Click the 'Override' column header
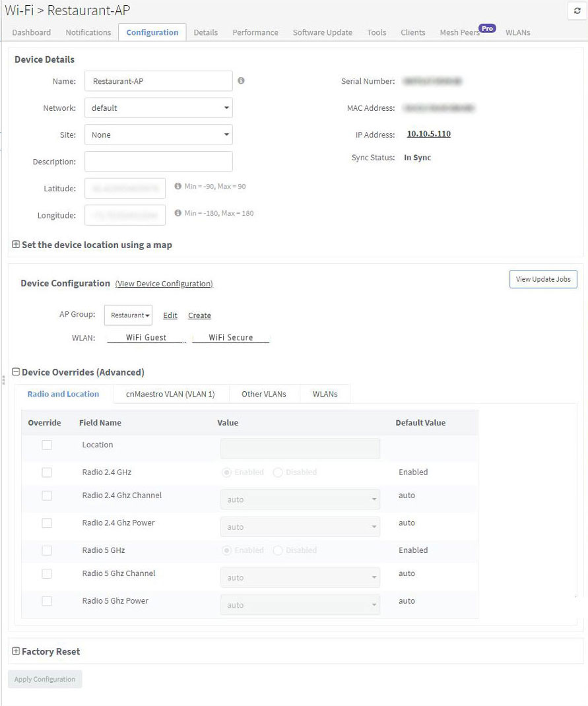The height and width of the screenshot is (706, 588). coord(44,423)
